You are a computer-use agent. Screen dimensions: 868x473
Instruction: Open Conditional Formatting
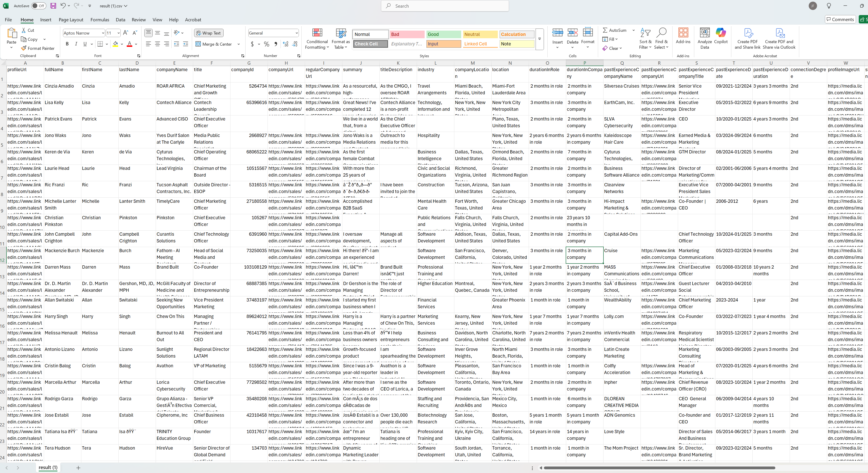317,39
